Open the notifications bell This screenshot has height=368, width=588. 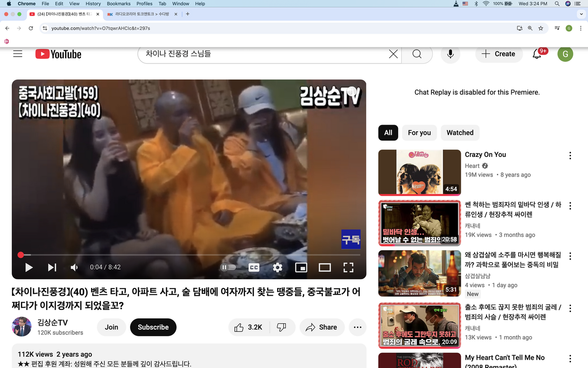537,54
